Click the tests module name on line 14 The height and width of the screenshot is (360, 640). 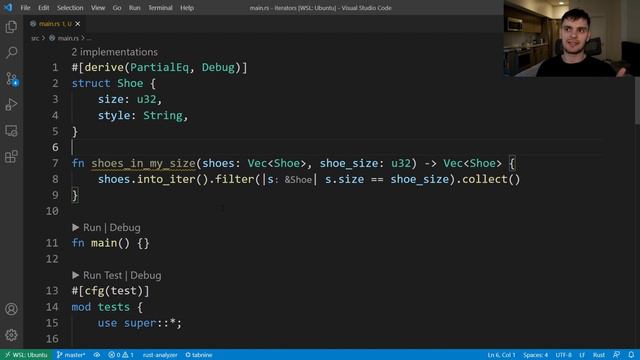click(x=113, y=307)
